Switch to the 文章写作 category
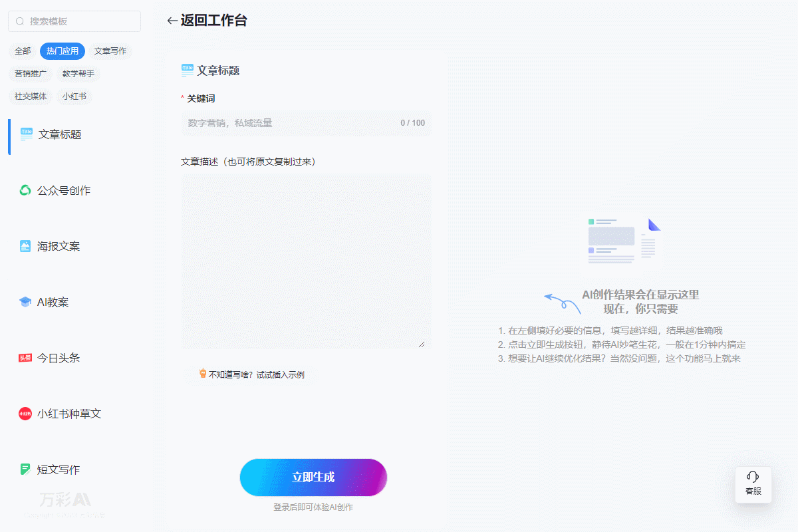The height and width of the screenshot is (532, 798). pyautogui.click(x=110, y=51)
